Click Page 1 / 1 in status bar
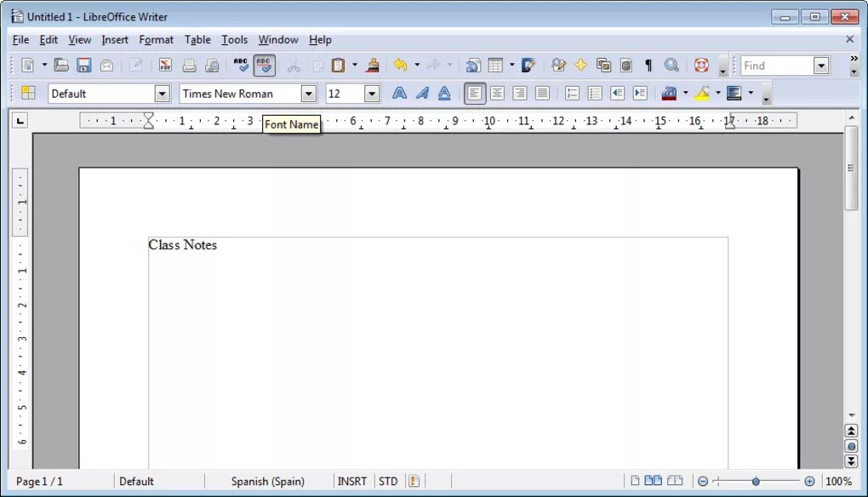Image resolution: width=868 pixels, height=497 pixels. (x=39, y=482)
